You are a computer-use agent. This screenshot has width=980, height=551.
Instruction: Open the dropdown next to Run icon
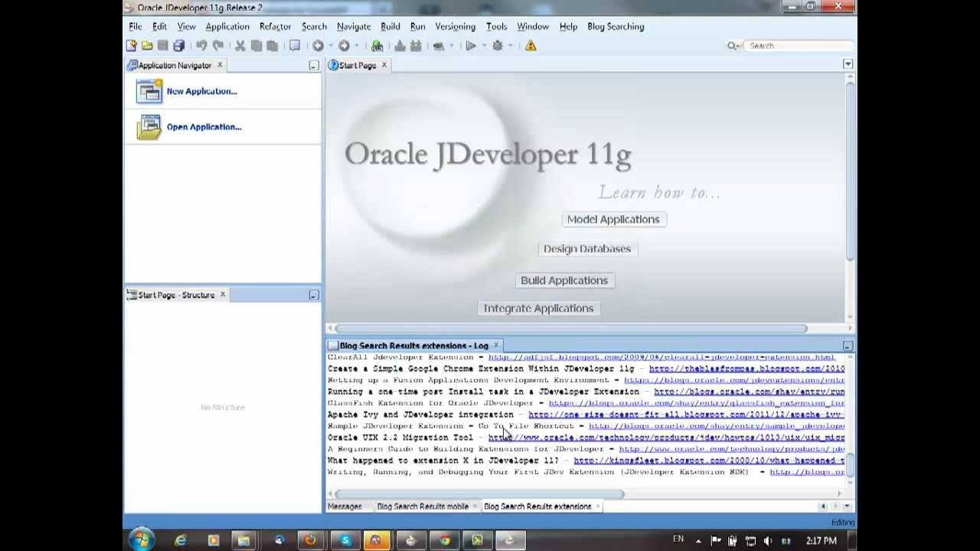tap(483, 46)
